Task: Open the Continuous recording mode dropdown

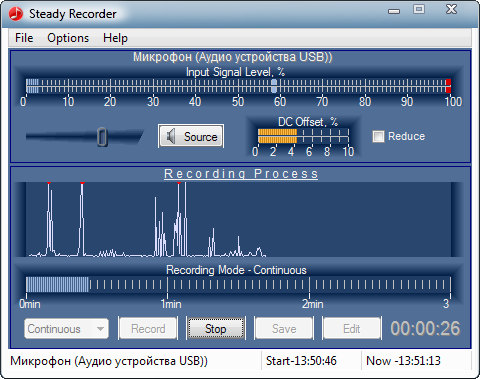Action: (66, 329)
